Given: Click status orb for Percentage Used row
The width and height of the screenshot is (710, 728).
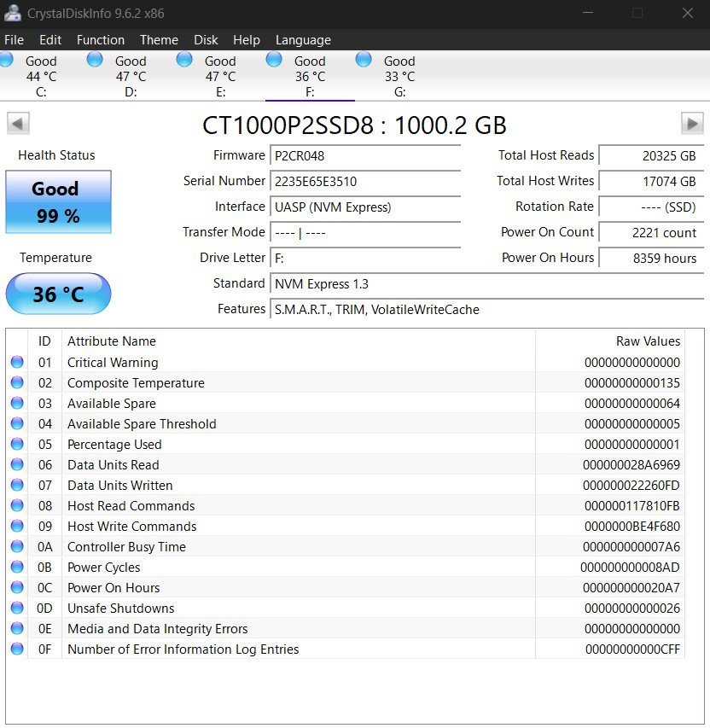Looking at the screenshot, I should pos(17,444).
